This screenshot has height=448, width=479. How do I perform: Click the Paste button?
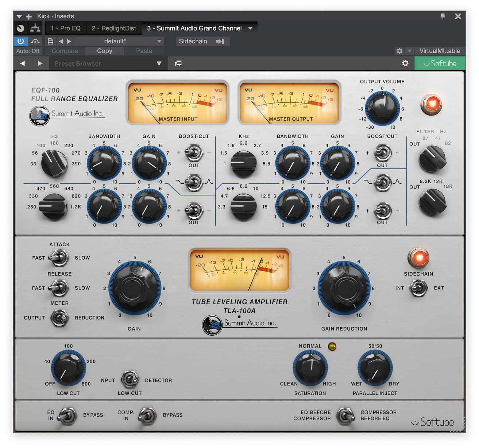[x=144, y=51]
